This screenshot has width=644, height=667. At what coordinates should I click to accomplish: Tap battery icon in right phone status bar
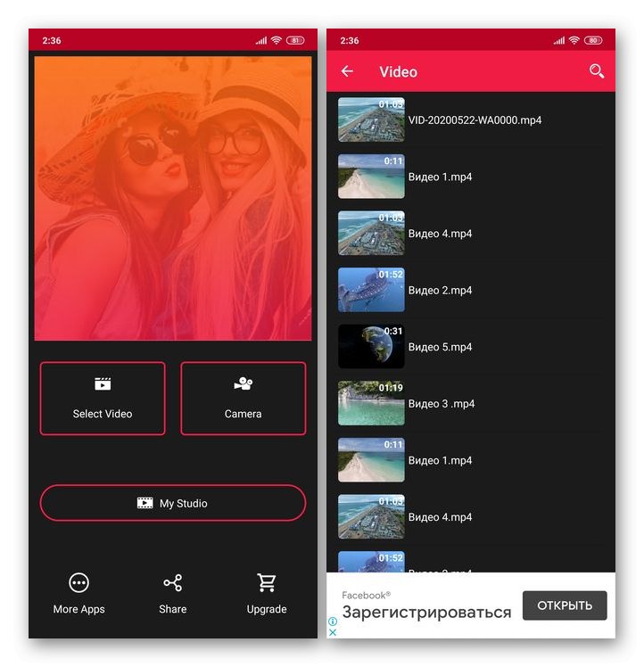pyautogui.click(x=593, y=40)
